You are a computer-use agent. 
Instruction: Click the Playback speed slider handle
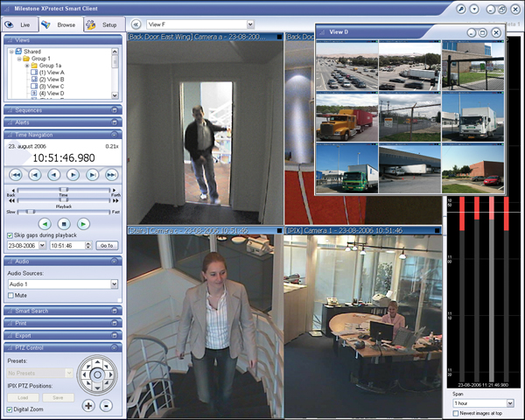click(64, 200)
